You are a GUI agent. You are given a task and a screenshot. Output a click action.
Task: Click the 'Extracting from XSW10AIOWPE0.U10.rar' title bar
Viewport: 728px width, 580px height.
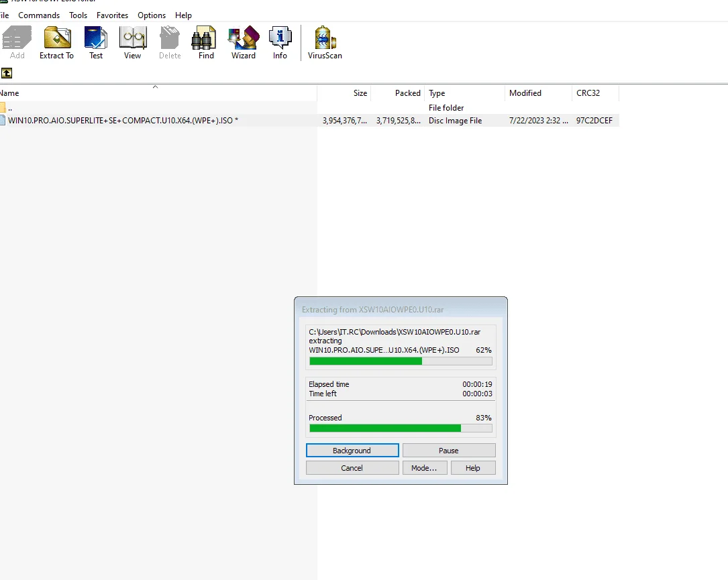click(401, 310)
